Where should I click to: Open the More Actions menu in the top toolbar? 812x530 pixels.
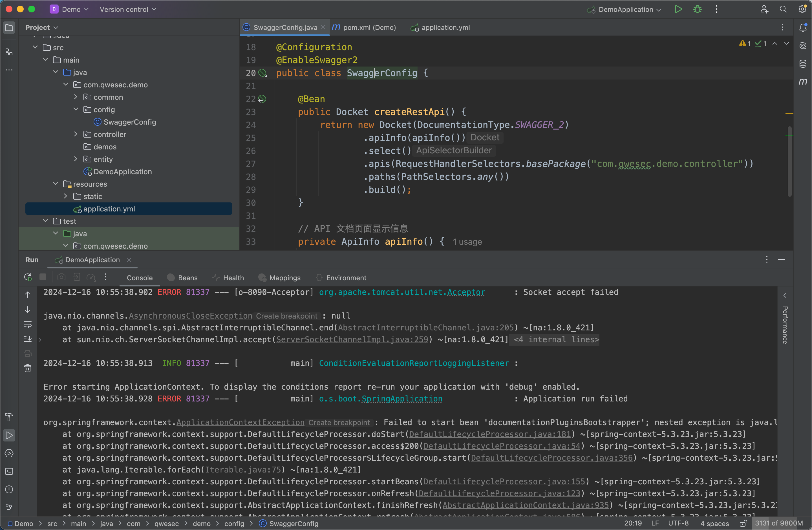pos(716,9)
